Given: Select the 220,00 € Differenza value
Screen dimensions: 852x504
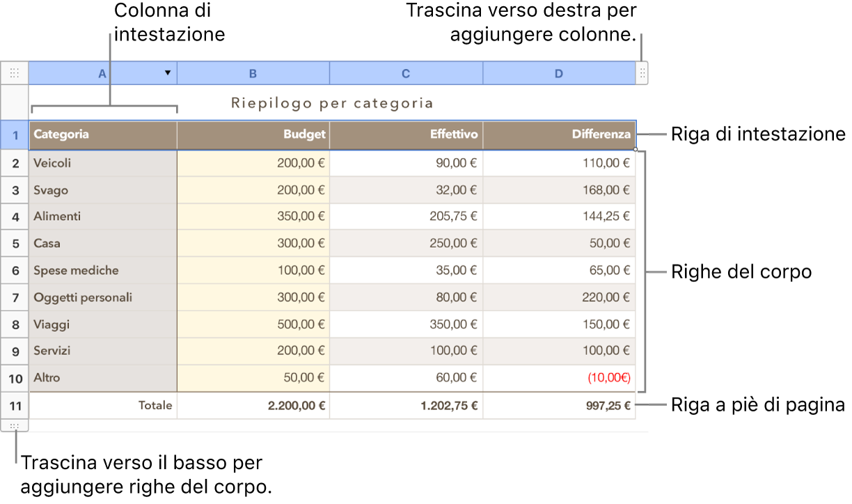Looking at the screenshot, I should [559, 298].
